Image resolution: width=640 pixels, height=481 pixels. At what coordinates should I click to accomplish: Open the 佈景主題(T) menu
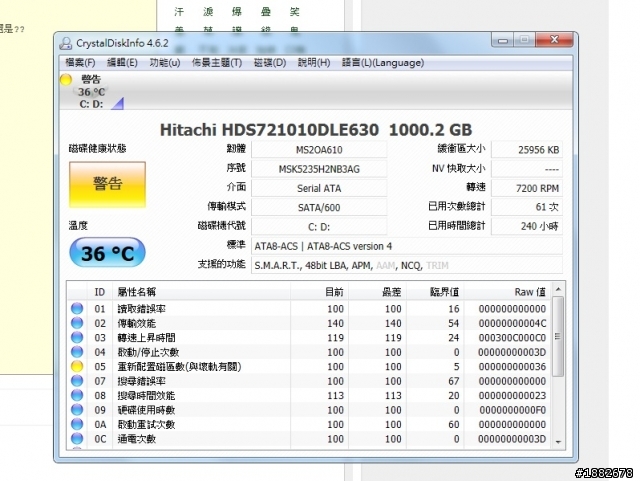pyautogui.click(x=217, y=63)
